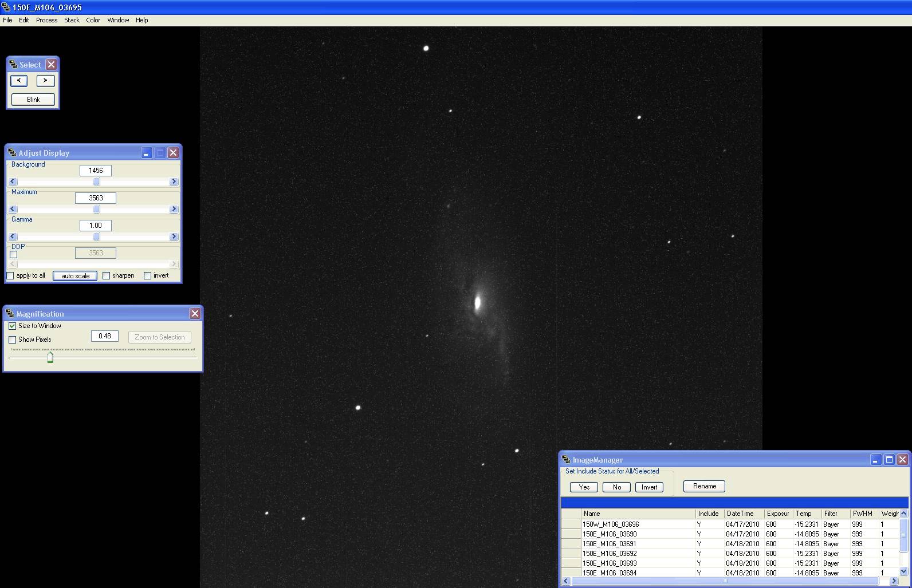Close the Magnification panel
The image size is (912, 588).
195,314
